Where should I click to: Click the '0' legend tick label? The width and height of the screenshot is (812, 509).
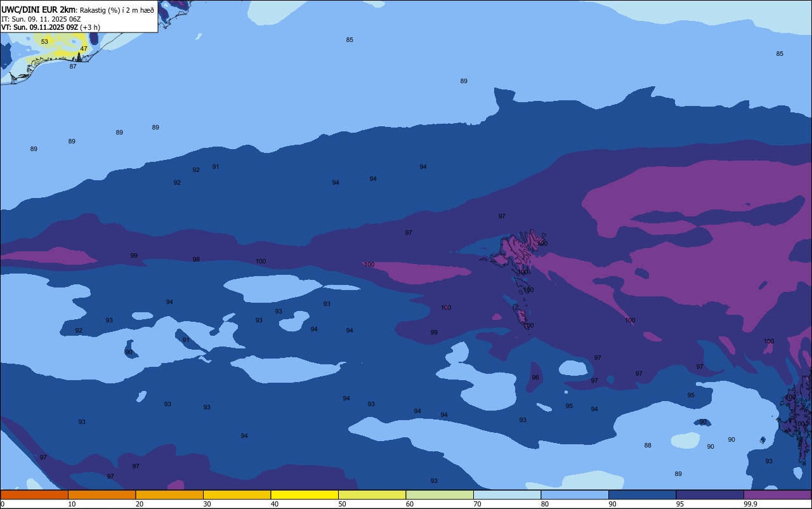3,504
